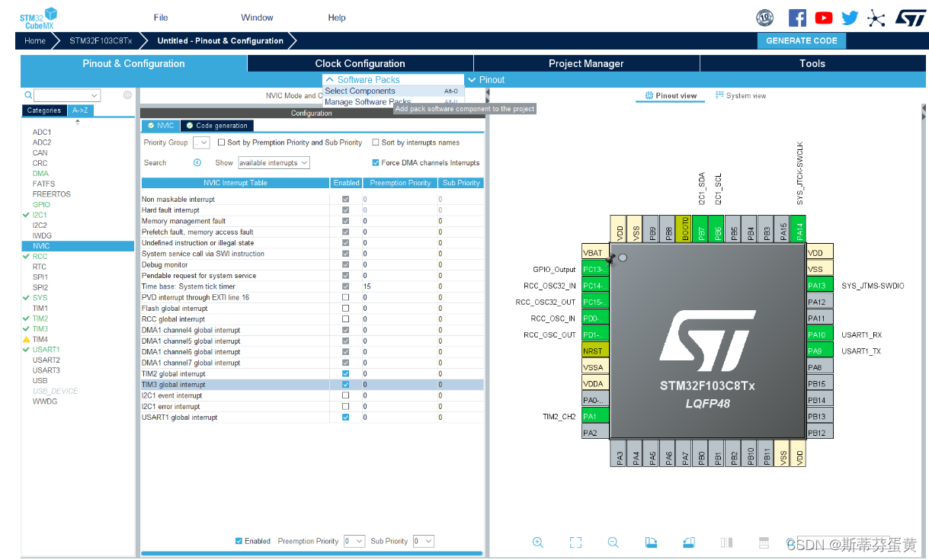Screen dimensions: 929x560
Task: Expand the Pinout dropdown menu
Action: 485,79
